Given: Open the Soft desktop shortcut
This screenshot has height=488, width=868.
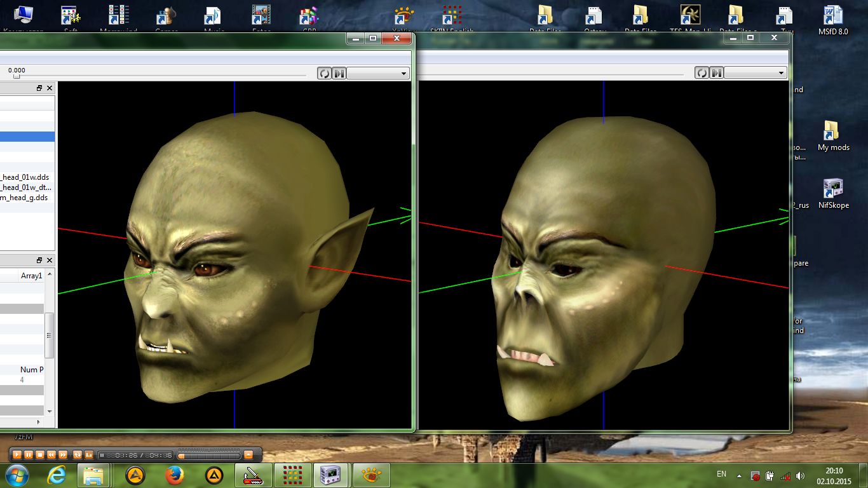Looking at the screenshot, I should [x=71, y=18].
